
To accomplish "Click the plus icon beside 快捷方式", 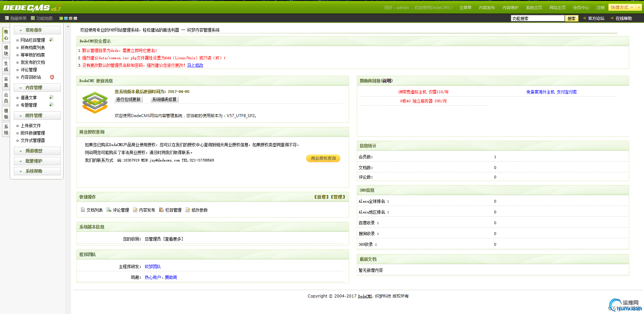I will pyautogui.click(x=639, y=7).
